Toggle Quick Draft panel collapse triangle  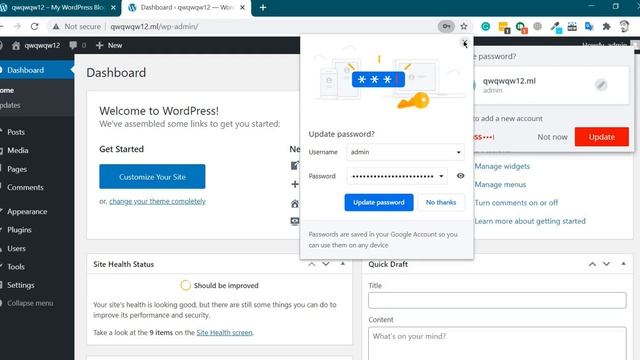623,264
